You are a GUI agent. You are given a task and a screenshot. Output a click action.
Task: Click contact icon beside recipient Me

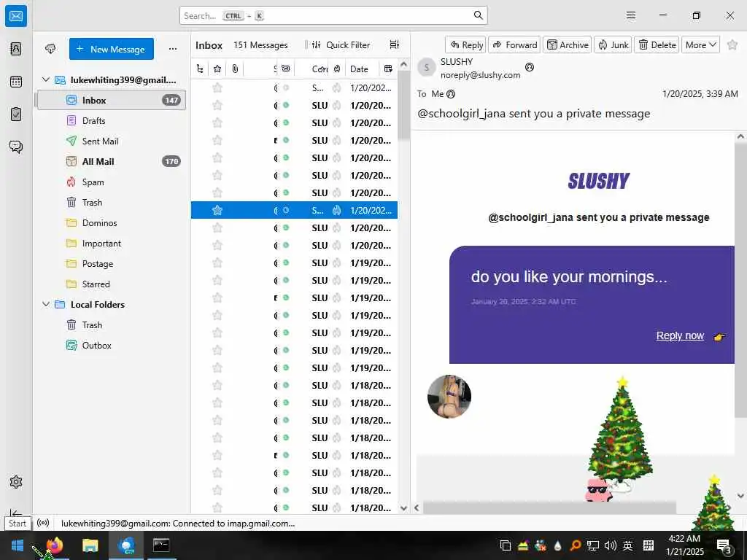(x=451, y=94)
